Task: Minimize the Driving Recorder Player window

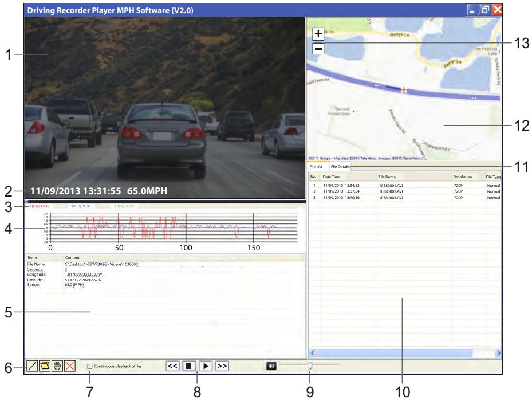Action: [x=472, y=10]
